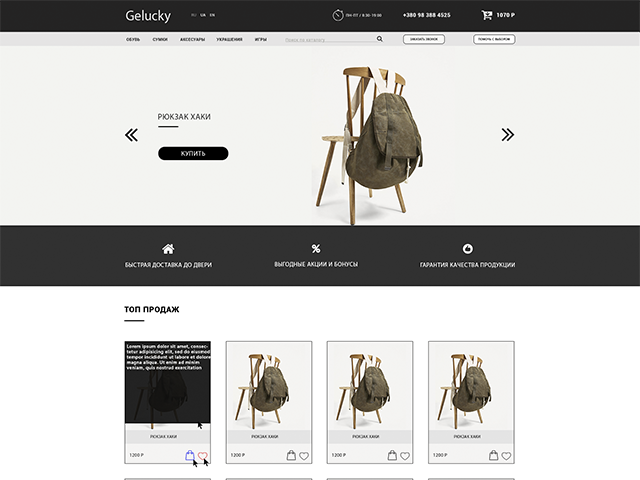Click the clock working-hours icon
640x480 pixels.
tap(338, 15)
